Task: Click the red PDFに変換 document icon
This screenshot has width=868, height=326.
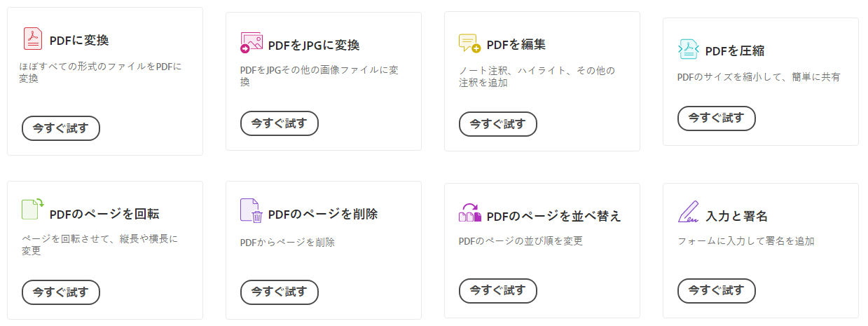Action: (x=33, y=39)
